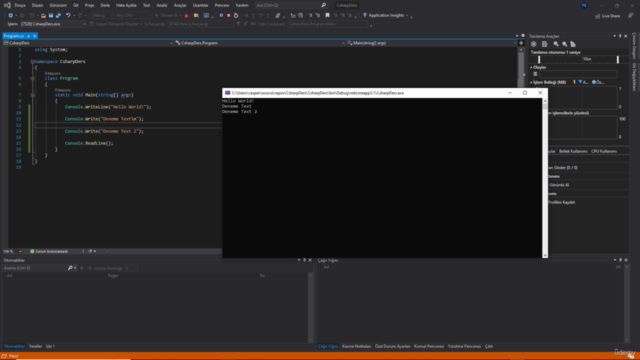Click the Application Insights button
Screen dimensions: 640x360
tap(385, 16)
